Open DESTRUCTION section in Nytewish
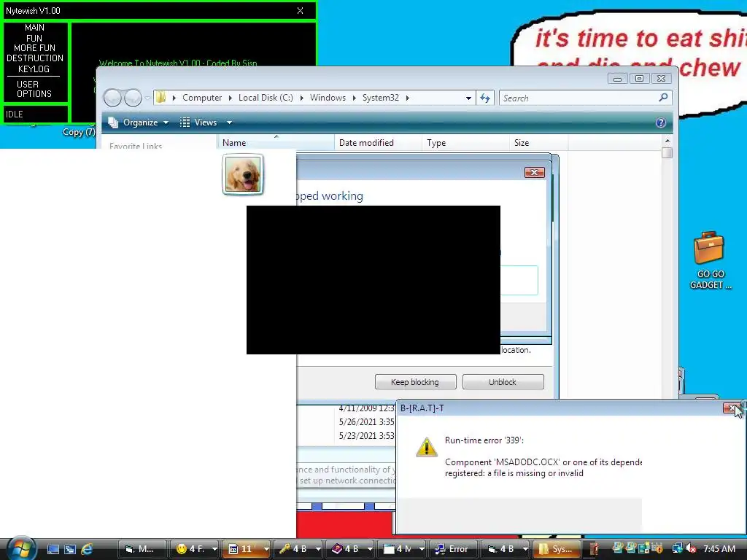747x560 pixels. point(35,58)
